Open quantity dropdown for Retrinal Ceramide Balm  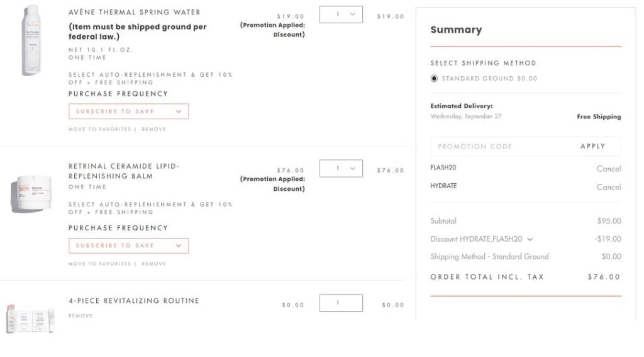pos(341,168)
